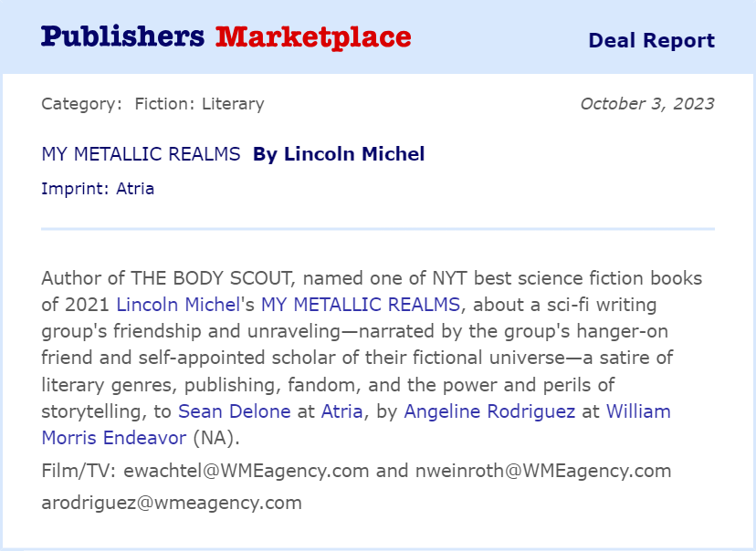Click the horizontal divider under the imprint

pyautogui.click(x=378, y=229)
